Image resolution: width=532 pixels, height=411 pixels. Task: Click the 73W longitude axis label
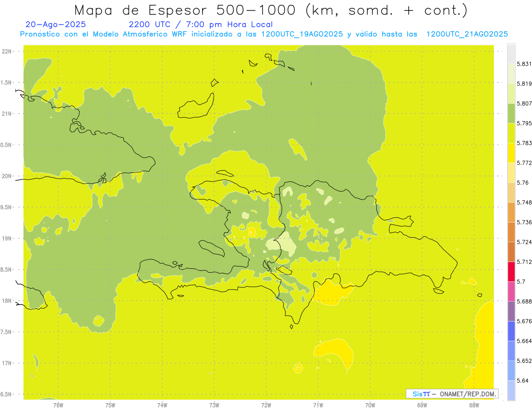[214, 405]
